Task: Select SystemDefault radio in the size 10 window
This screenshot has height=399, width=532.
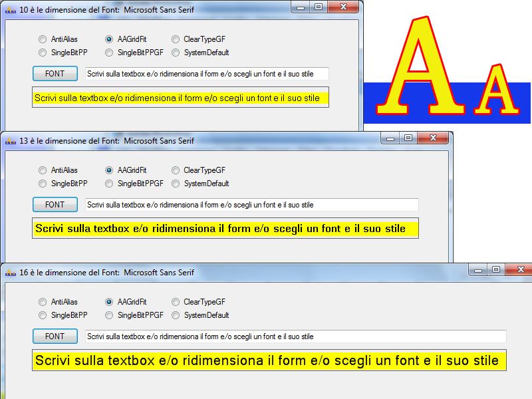Action: tap(200, 53)
